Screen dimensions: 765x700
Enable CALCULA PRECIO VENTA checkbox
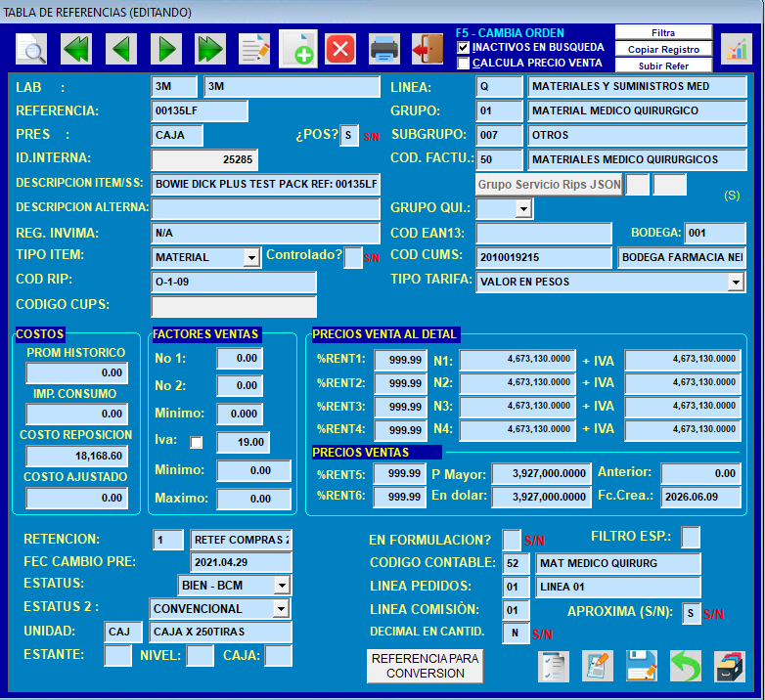coord(463,63)
